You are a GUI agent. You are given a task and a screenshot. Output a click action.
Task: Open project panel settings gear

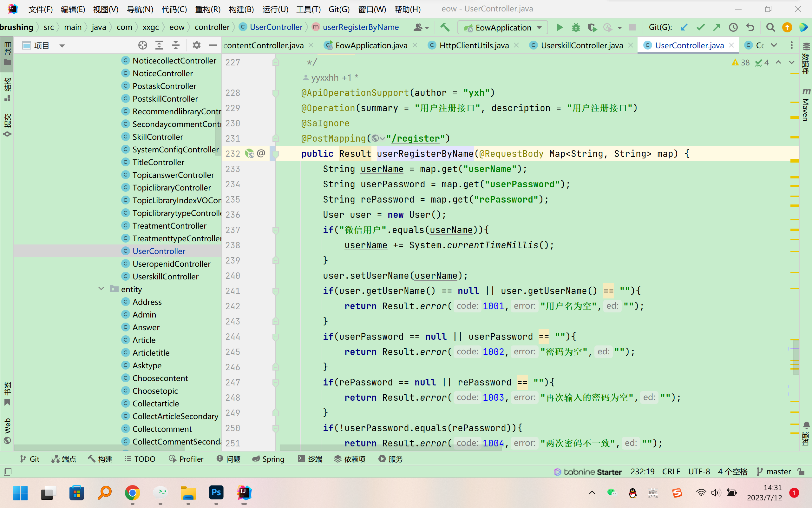click(197, 45)
